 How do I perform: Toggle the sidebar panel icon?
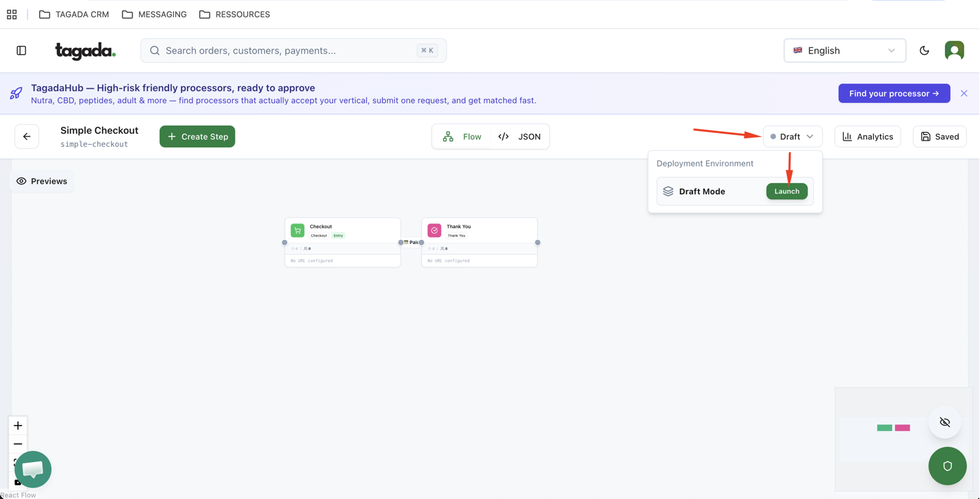click(21, 51)
